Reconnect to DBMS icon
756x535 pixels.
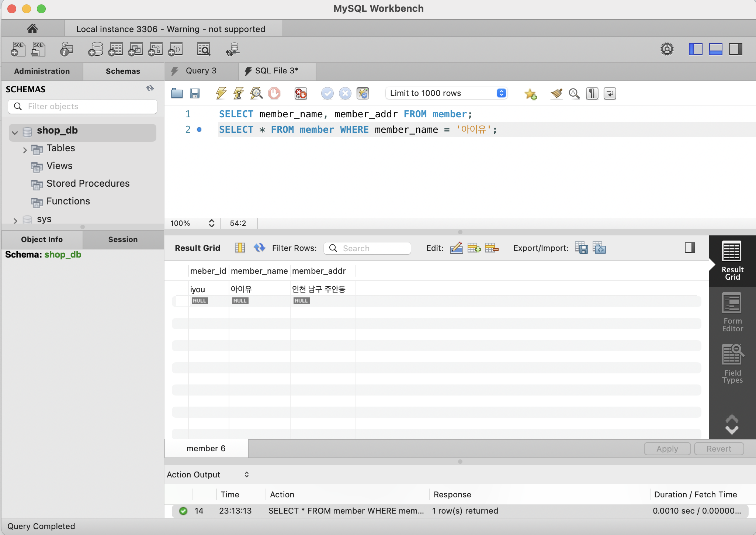(x=233, y=49)
